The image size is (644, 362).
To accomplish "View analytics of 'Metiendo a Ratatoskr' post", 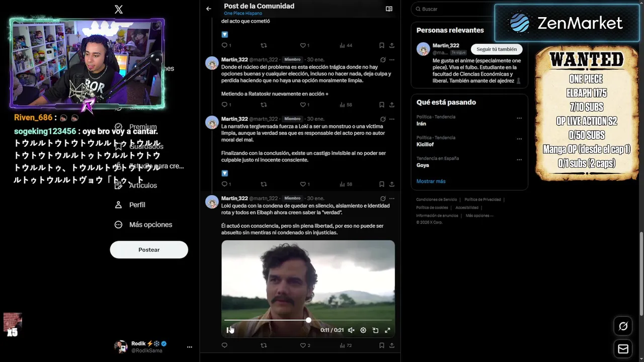I will [x=346, y=105].
